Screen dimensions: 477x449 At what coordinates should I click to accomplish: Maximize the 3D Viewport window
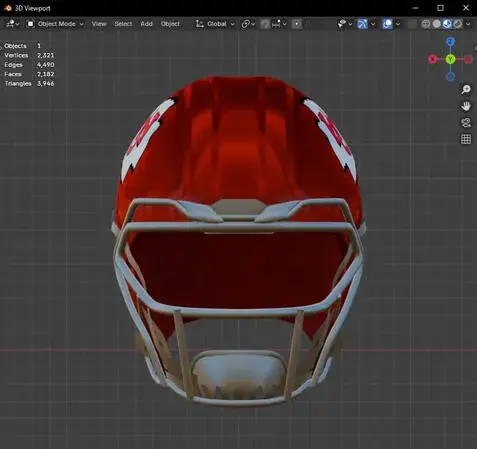440,8
